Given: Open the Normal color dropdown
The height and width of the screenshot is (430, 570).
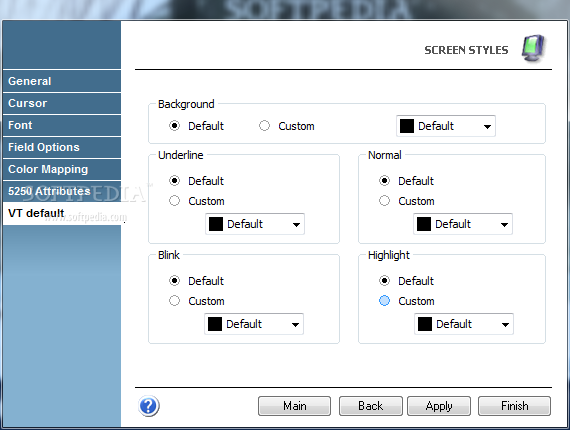Looking at the screenshot, I should point(463,224).
